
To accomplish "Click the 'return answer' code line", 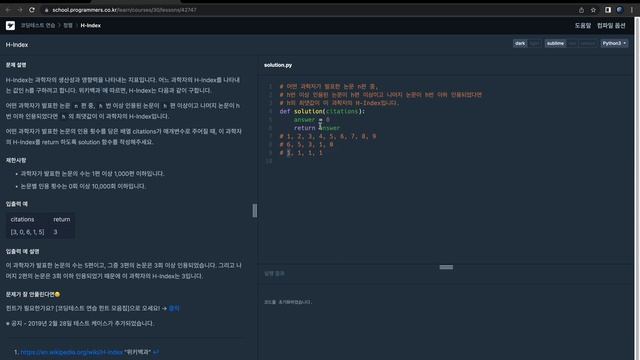I will pos(317,128).
